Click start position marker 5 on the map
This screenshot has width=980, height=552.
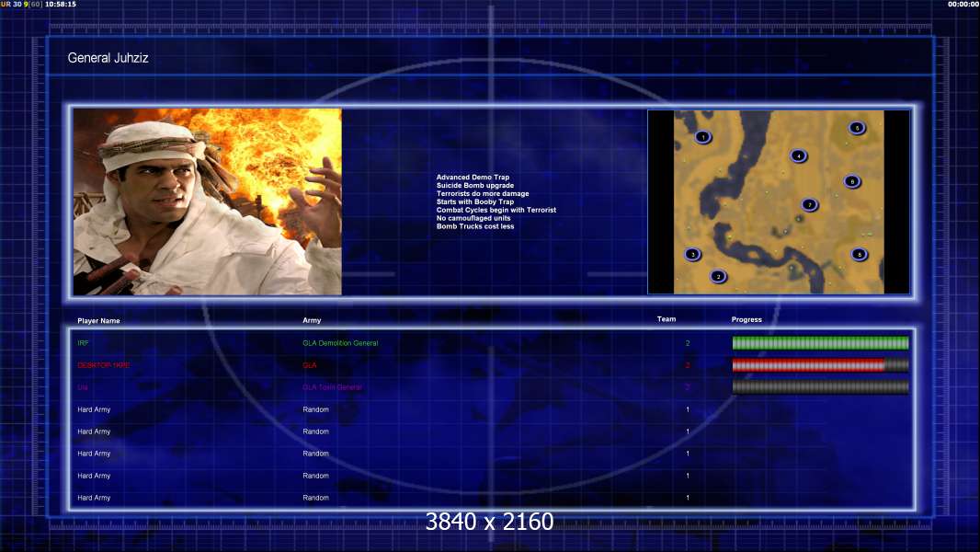(857, 128)
